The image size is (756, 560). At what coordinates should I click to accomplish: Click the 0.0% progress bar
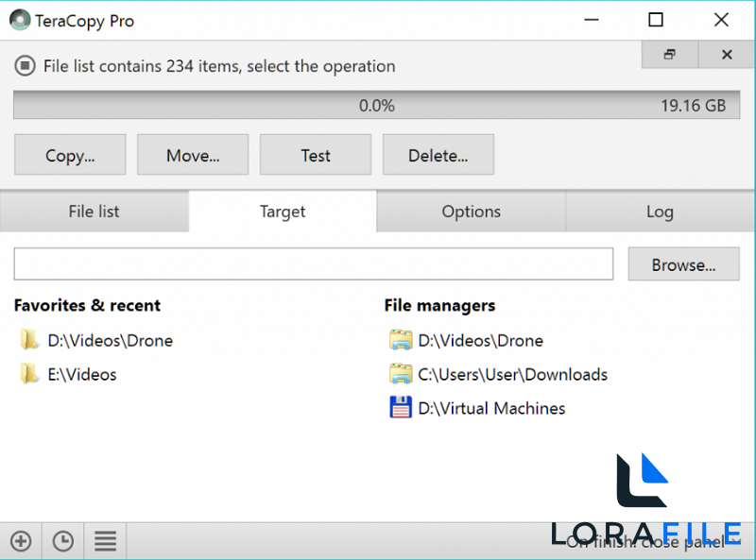[376, 105]
